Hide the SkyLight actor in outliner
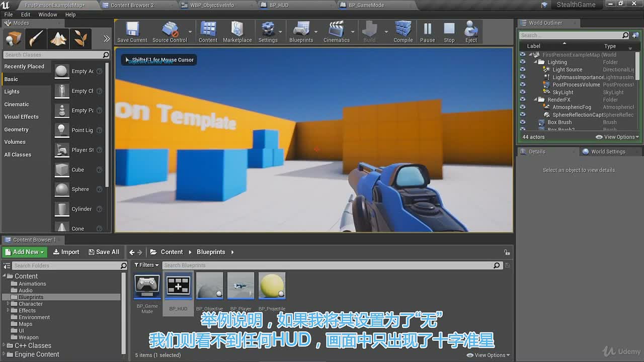 pos(522,92)
